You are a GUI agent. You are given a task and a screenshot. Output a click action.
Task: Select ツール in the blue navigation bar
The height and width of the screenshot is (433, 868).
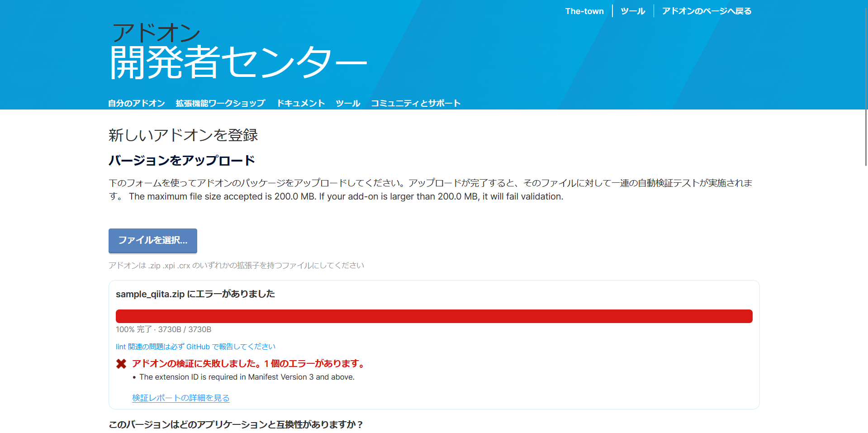(x=347, y=103)
